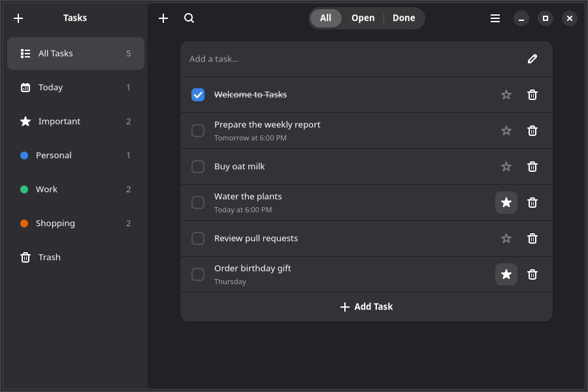The width and height of the screenshot is (588, 392).
Task: Select the Work list
Action: point(75,189)
